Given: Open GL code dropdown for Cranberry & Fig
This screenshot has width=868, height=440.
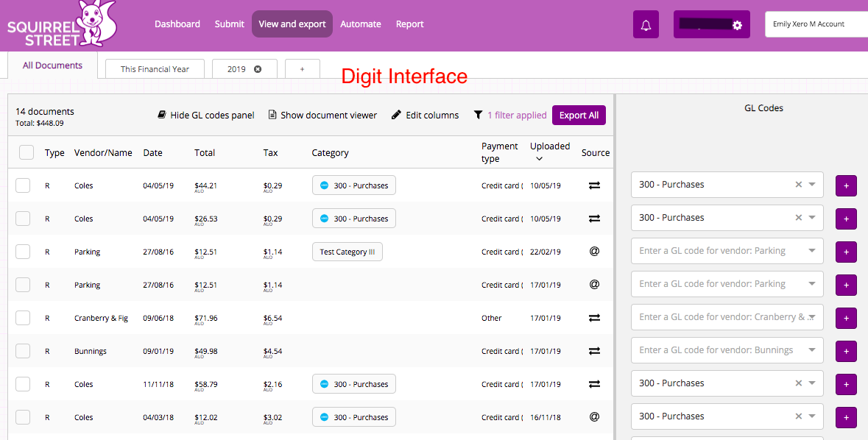Looking at the screenshot, I should coord(812,317).
